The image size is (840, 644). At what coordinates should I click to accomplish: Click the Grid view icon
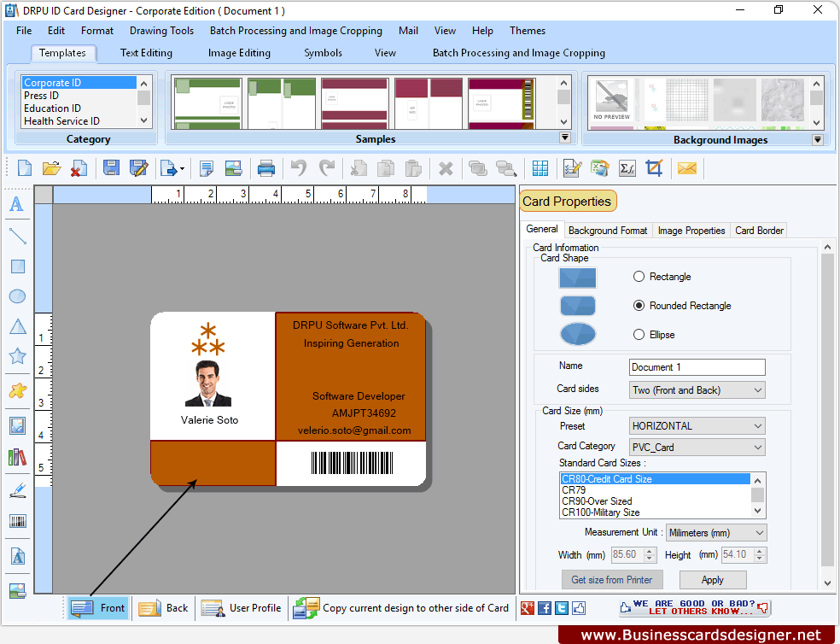click(x=540, y=168)
